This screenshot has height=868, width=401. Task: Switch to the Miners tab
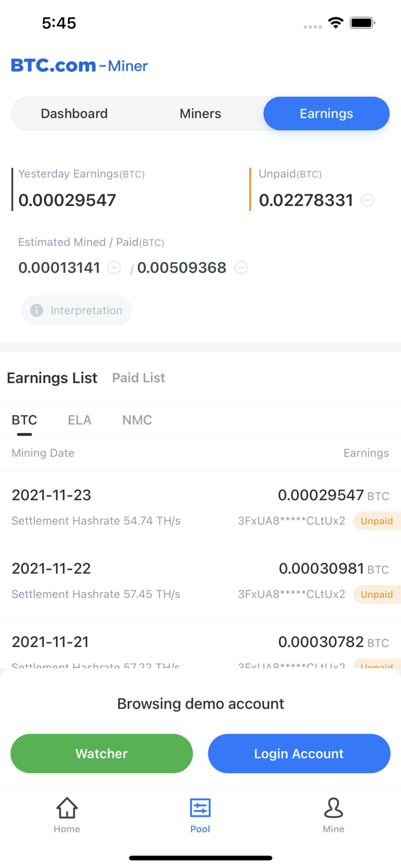click(x=200, y=113)
